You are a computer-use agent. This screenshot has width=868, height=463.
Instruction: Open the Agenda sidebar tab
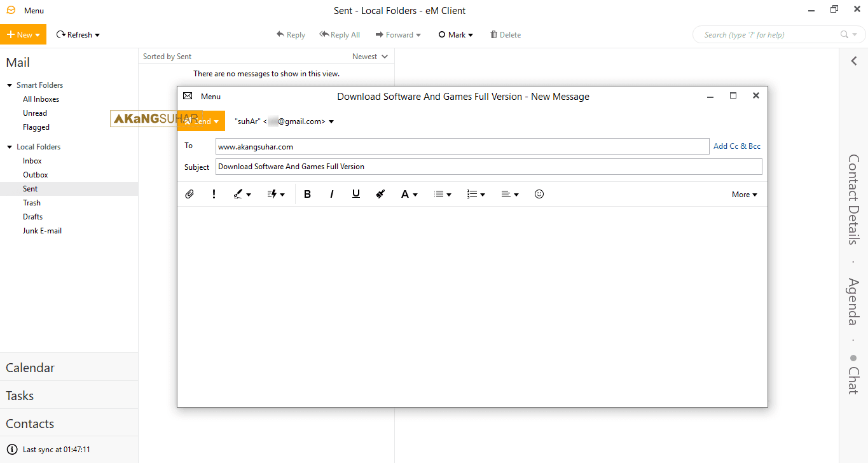853,301
